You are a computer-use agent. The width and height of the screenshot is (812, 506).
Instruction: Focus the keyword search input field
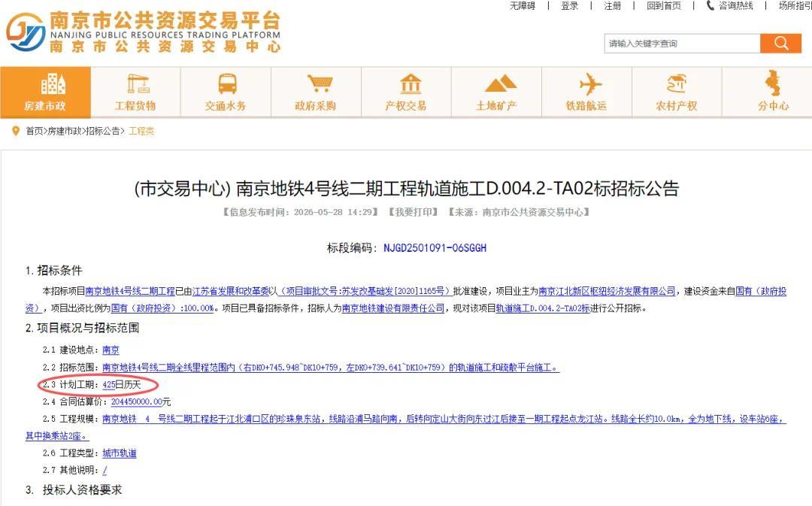pyautogui.click(x=682, y=44)
